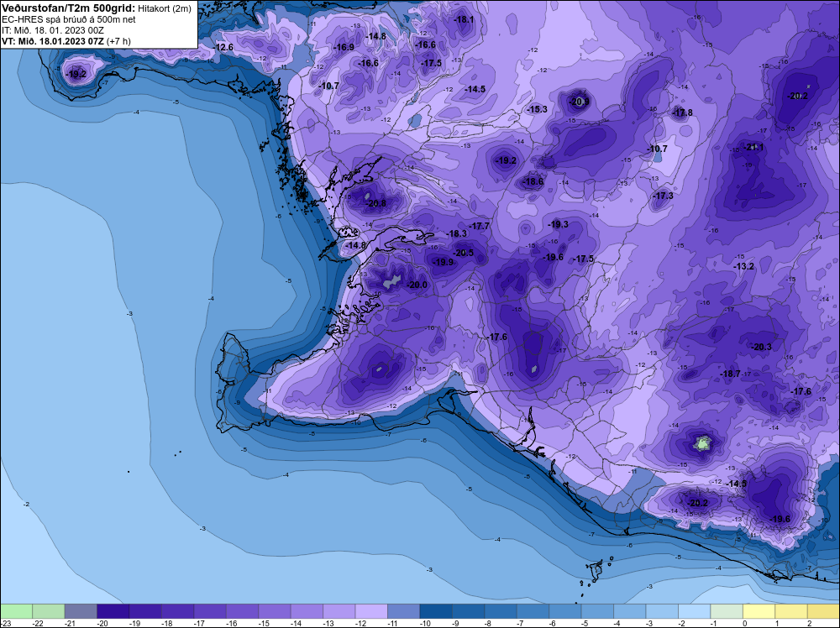This screenshot has width=840, height=628.
Task: Select the 2 yellow legend swatch
Action: 823,611
